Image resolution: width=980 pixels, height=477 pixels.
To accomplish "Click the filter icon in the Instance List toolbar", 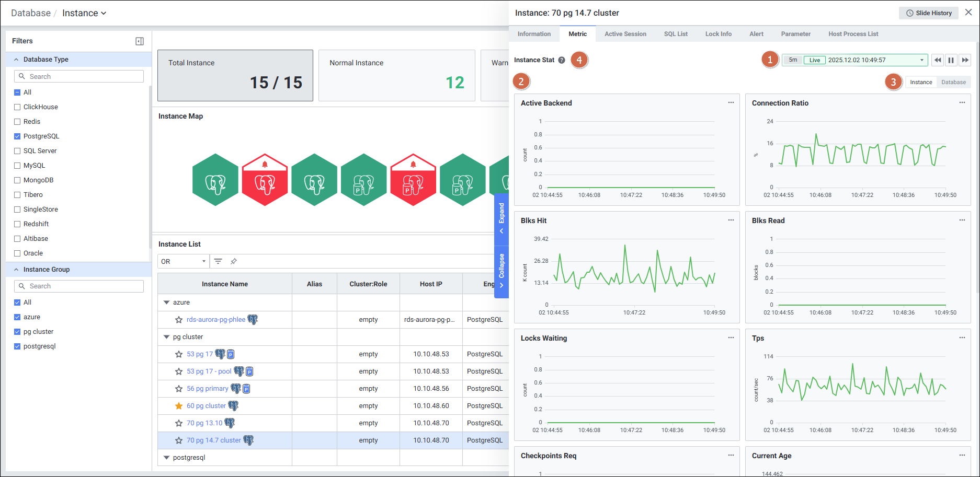I will (218, 261).
